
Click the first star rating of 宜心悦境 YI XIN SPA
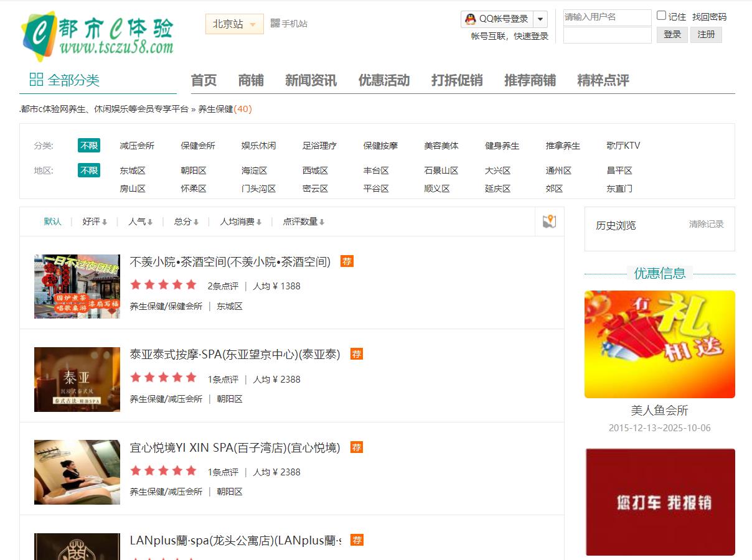point(135,471)
